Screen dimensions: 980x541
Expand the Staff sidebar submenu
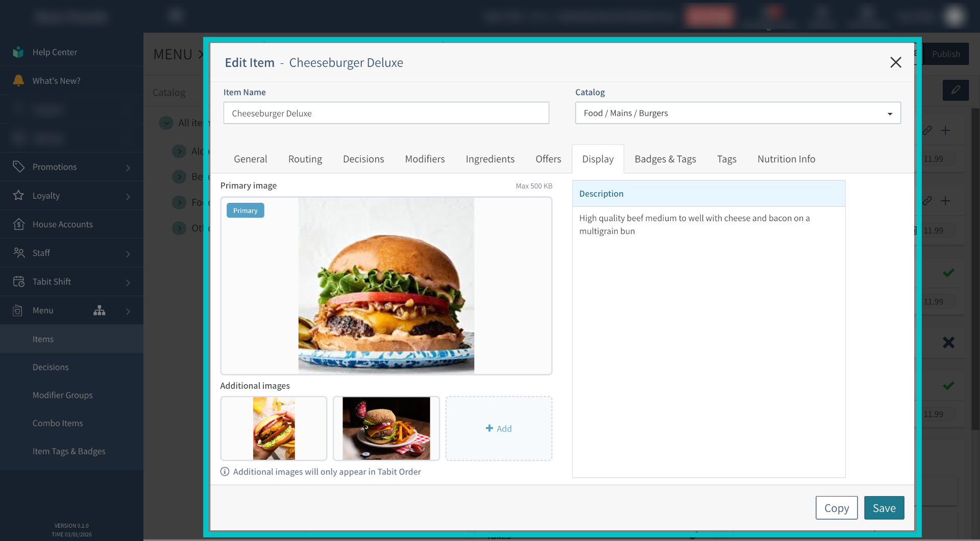click(x=128, y=253)
